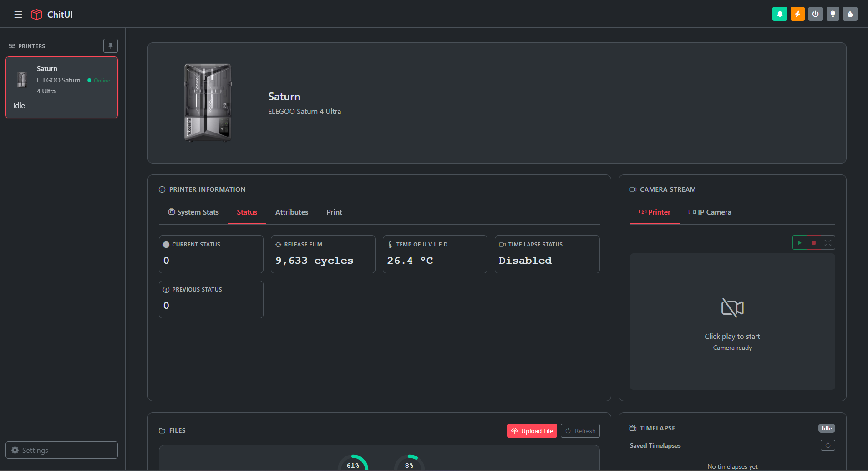Expand the camera stream to fullscreen
The image size is (868, 471).
point(828,242)
